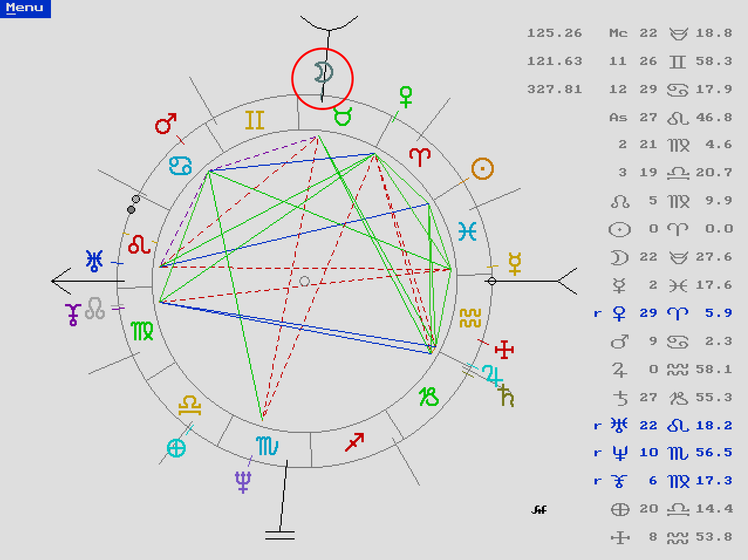This screenshot has width=748, height=560.
Task: Select the olive Saturn glyph on wheel
Action: 507,397
